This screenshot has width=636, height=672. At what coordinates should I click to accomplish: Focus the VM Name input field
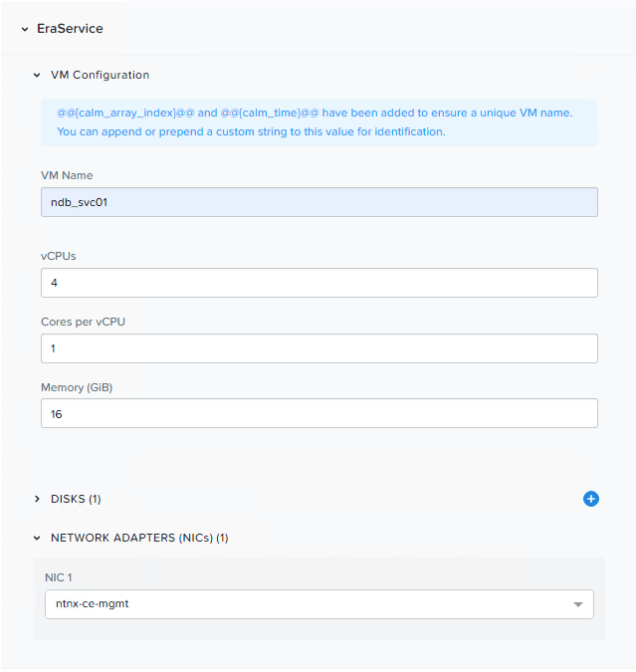tap(318, 202)
